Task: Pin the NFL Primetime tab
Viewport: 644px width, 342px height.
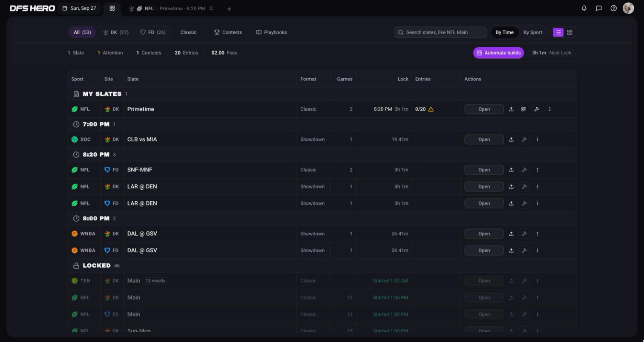Action: pos(211,9)
